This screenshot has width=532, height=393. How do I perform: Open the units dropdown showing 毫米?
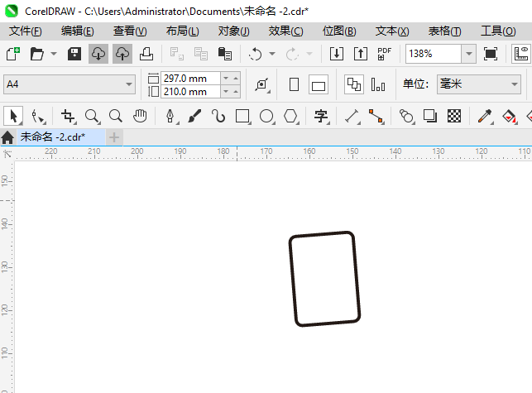coord(479,84)
